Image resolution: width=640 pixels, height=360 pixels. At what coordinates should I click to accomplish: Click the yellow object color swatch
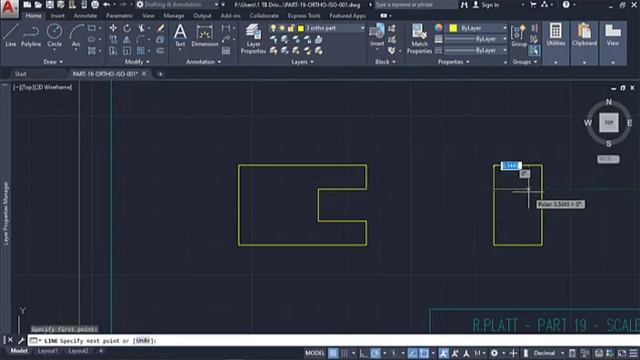pyautogui.click(x=453, y=28)
